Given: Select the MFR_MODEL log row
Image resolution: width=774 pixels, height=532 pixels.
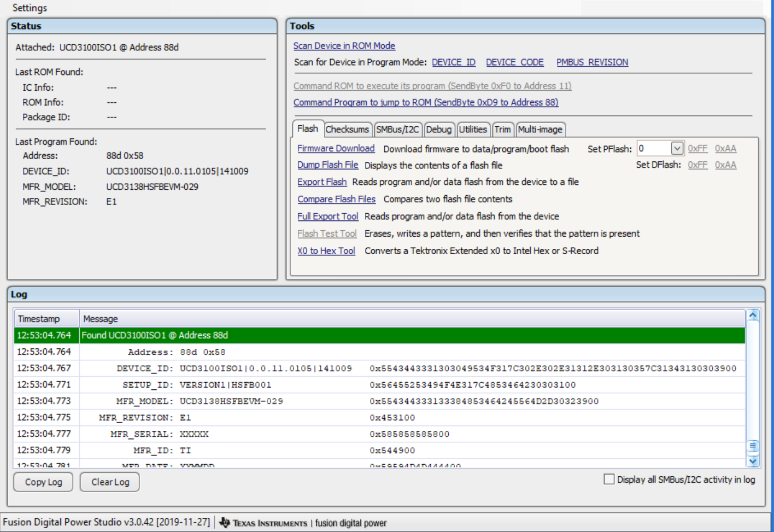Looking at the screenshot, I should point(379,401).
